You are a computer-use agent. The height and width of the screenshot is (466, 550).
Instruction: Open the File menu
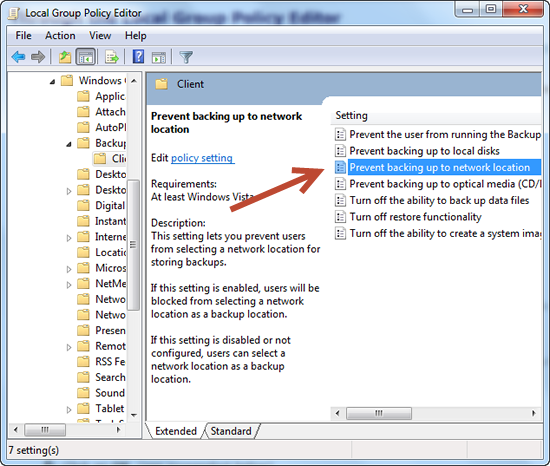24,35
